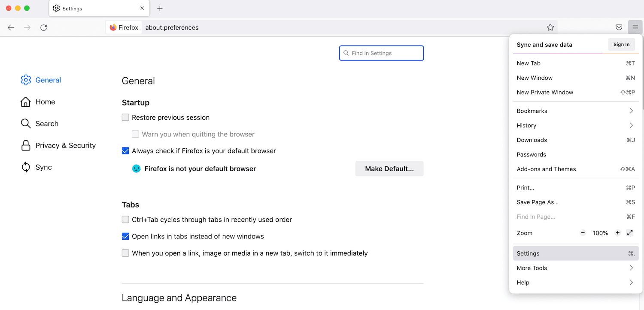Zoom in with the plus icon
This screenshot has width=644, height=310.
click(617, 233)
